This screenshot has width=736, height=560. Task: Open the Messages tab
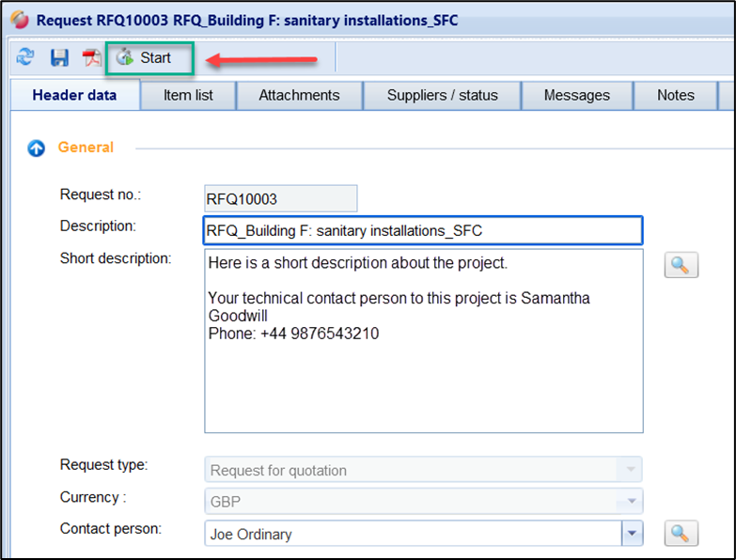[x=576, y=95]
